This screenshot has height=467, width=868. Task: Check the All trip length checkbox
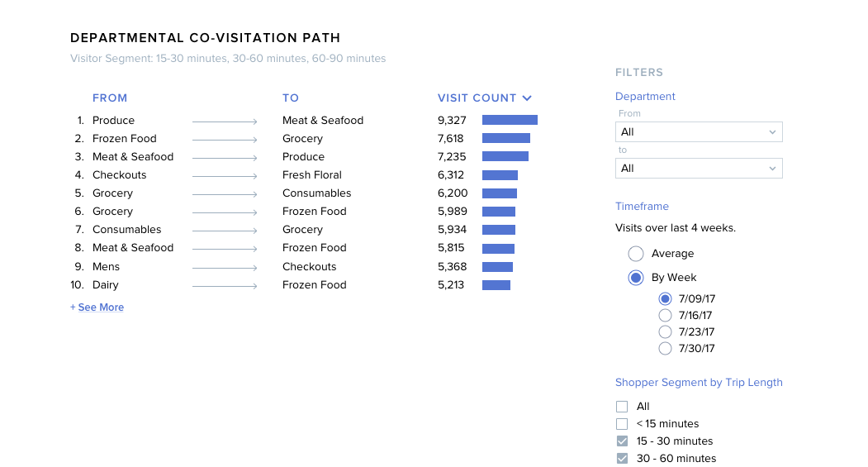(623, 407)
